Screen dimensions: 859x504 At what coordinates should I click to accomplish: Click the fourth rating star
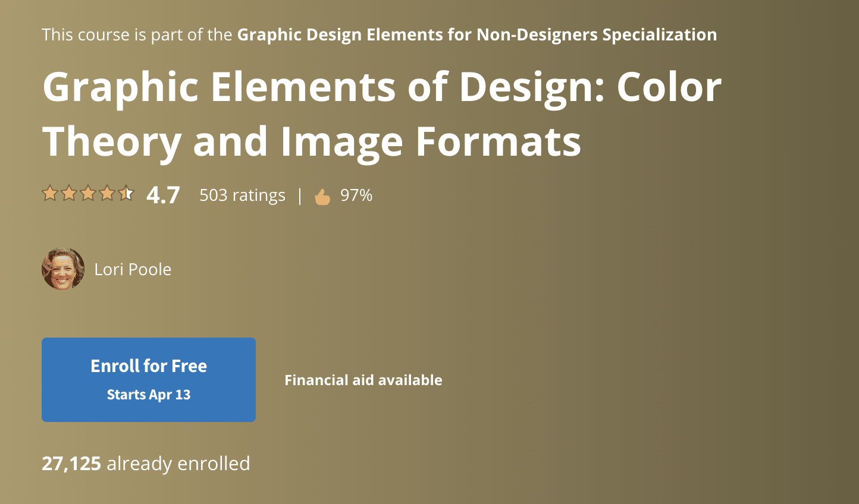click(107, 193)
